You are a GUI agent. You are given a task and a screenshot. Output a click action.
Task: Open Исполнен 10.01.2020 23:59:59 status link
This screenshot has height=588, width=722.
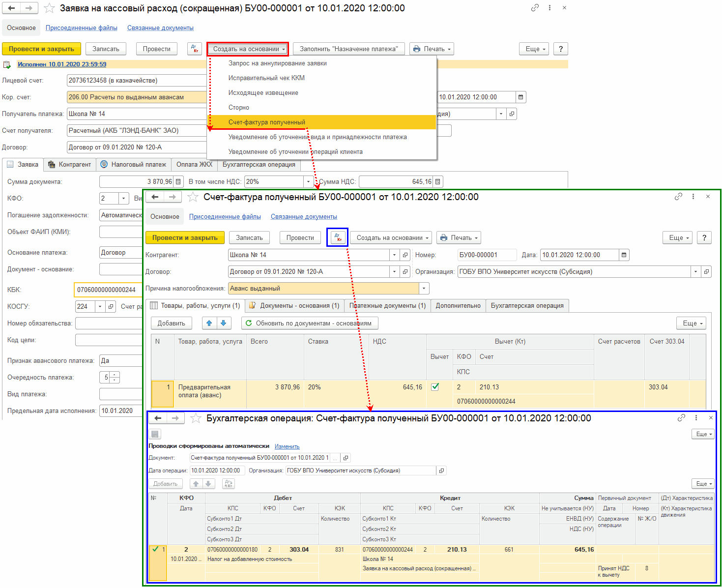pyautogui.click(x=62, y=64)
